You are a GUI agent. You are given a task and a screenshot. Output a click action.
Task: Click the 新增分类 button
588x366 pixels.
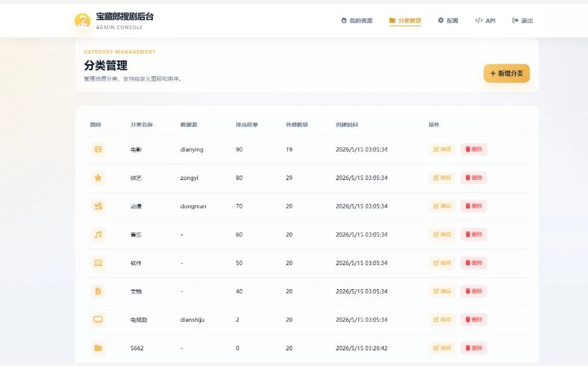coord(507,73)
